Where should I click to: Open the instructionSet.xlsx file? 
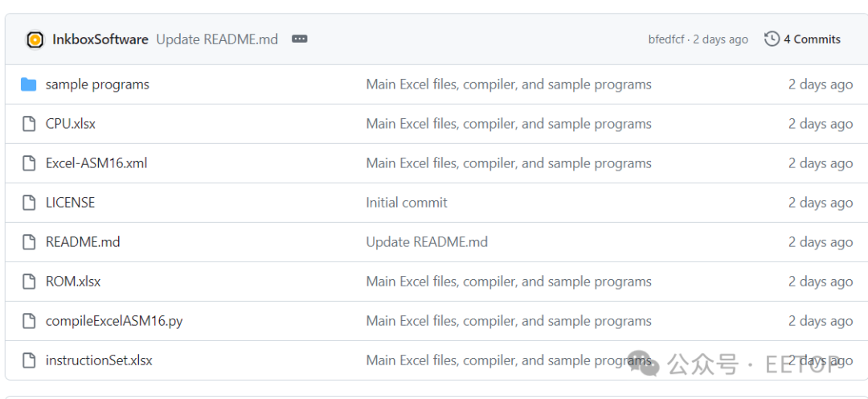tap(99, 360)
